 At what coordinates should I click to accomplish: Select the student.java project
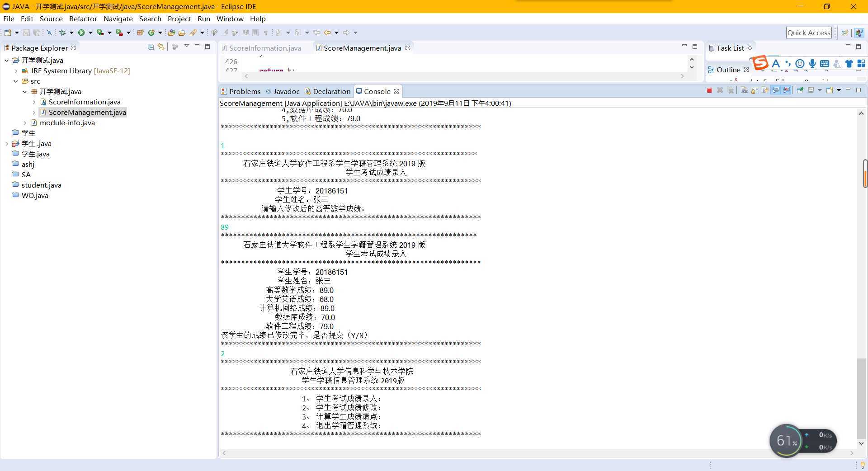[x=41, y=185]
